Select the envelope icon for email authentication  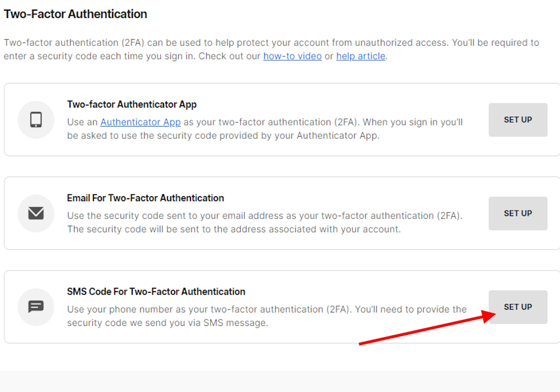(x=36, y=213)
